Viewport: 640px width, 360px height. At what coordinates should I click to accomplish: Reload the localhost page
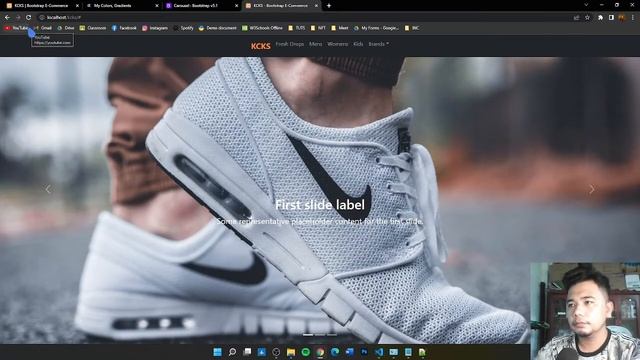tap(28, 18)
